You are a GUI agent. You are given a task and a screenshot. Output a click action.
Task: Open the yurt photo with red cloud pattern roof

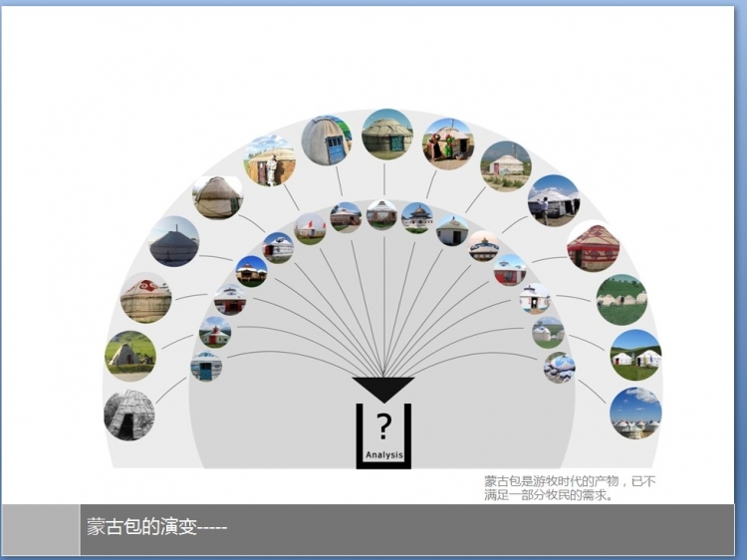coord(145,298)
